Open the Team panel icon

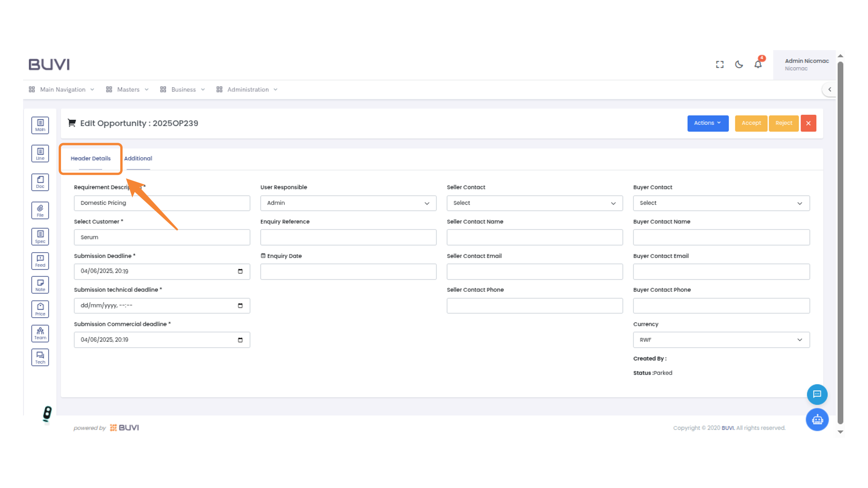[x=40, y=333]
